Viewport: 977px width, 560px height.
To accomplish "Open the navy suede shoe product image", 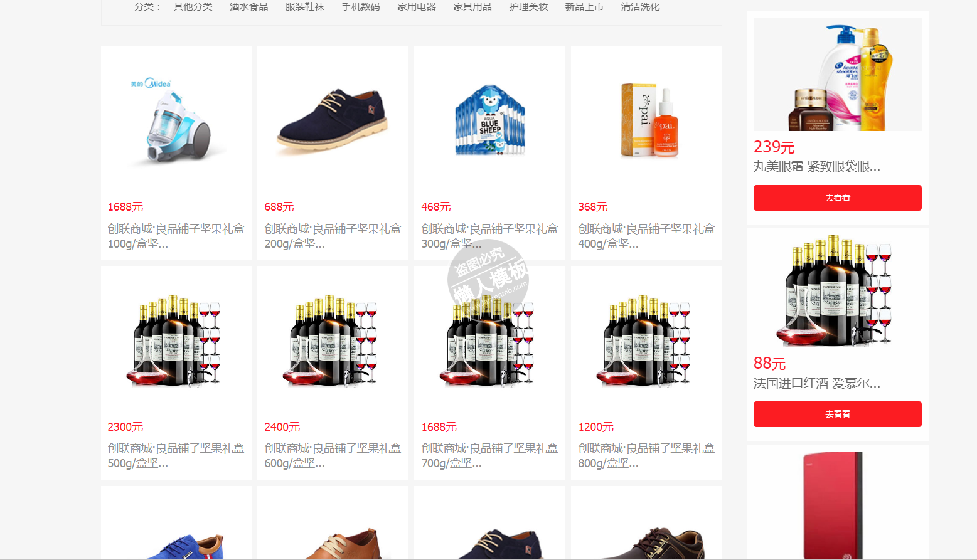I will (x=333, y=121).
